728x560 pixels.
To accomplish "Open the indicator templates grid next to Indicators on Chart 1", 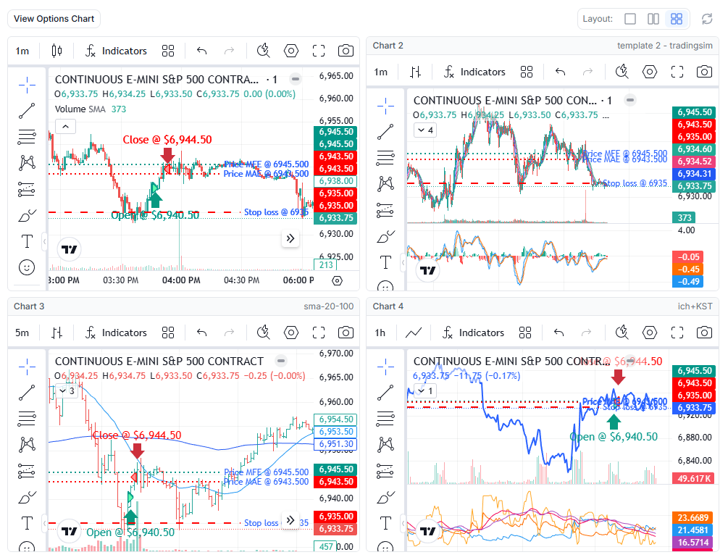I will 168,51.
